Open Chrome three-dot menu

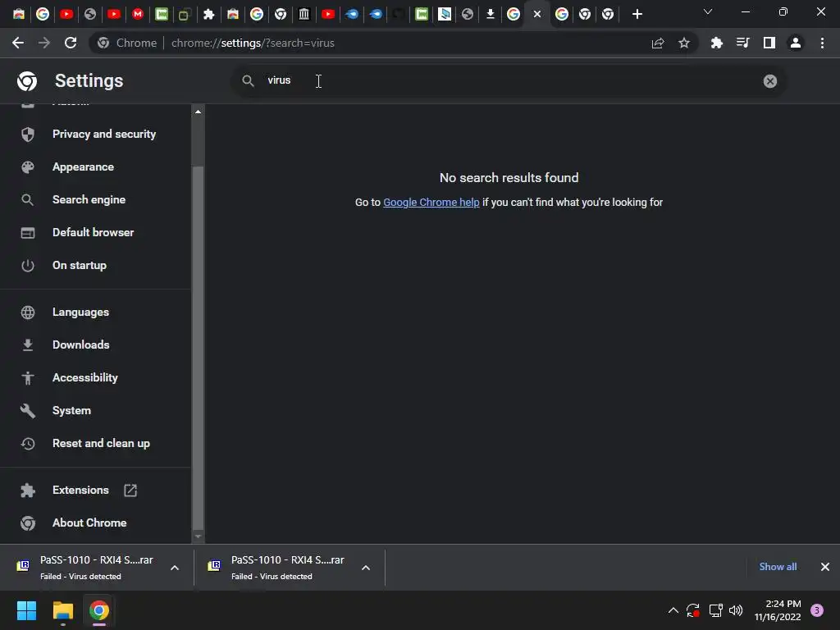[x=822, y=43]
